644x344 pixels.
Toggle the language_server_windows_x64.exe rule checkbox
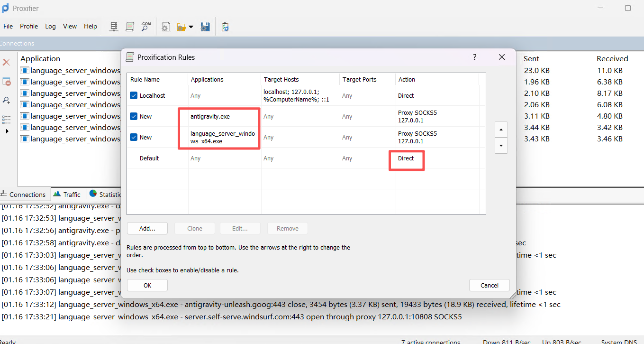point(134,138)
